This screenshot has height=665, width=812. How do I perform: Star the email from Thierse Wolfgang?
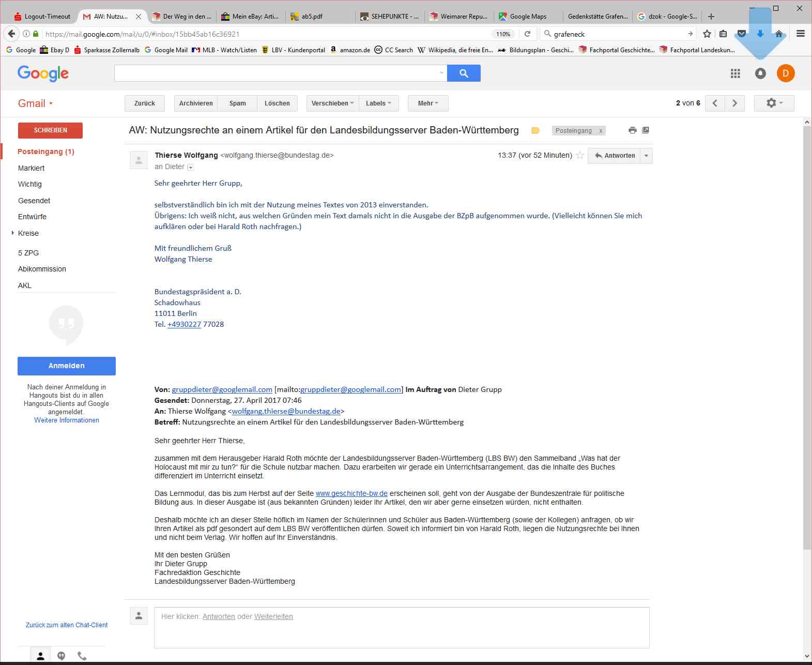580,156
